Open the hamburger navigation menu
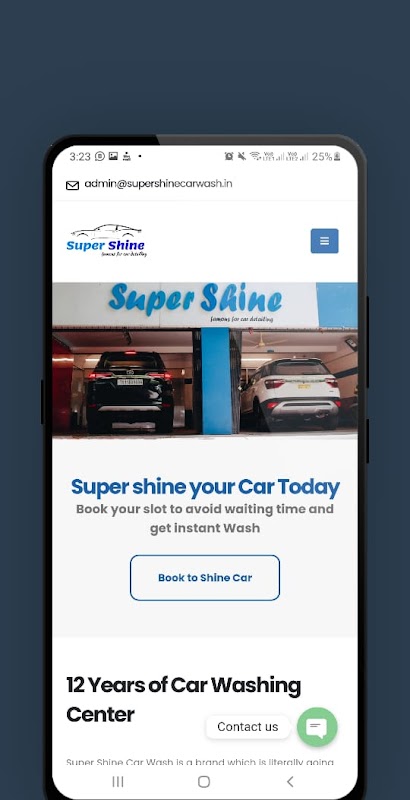 [324, 241]
